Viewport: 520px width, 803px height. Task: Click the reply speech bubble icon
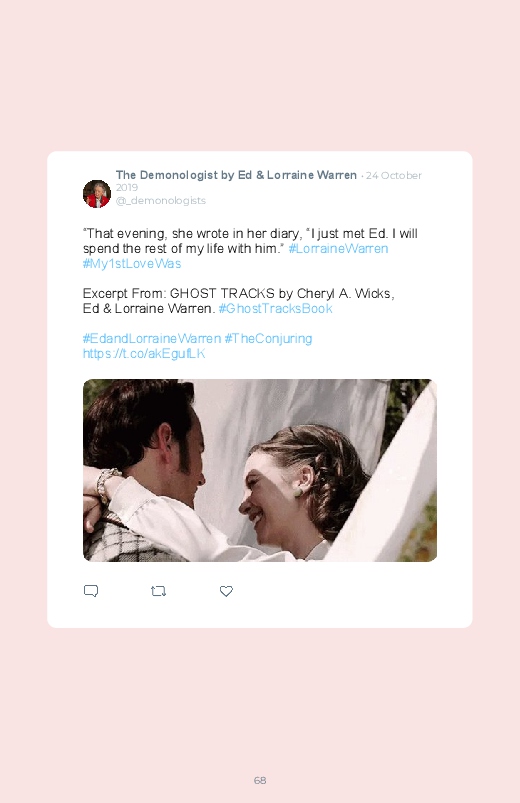(91, 591)
